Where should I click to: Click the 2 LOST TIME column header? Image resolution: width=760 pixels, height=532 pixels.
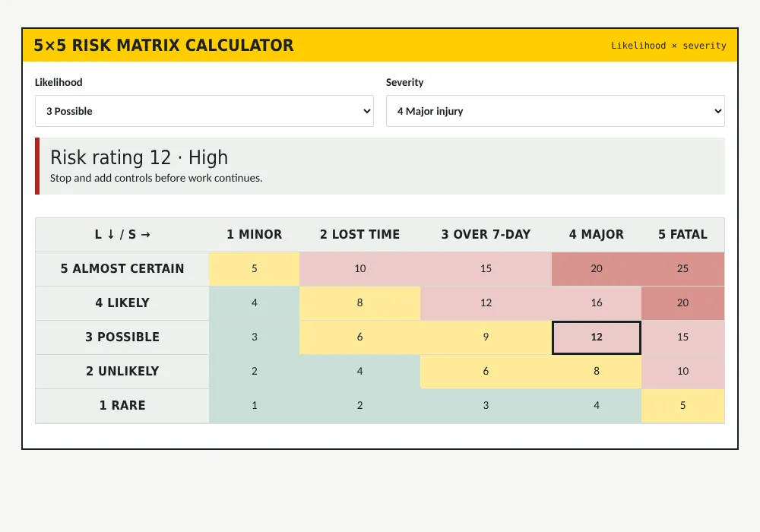coord(359,235)
